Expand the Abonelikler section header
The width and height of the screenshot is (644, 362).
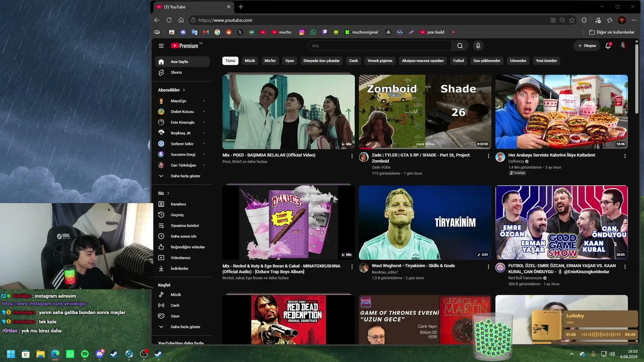coord(172,90)
